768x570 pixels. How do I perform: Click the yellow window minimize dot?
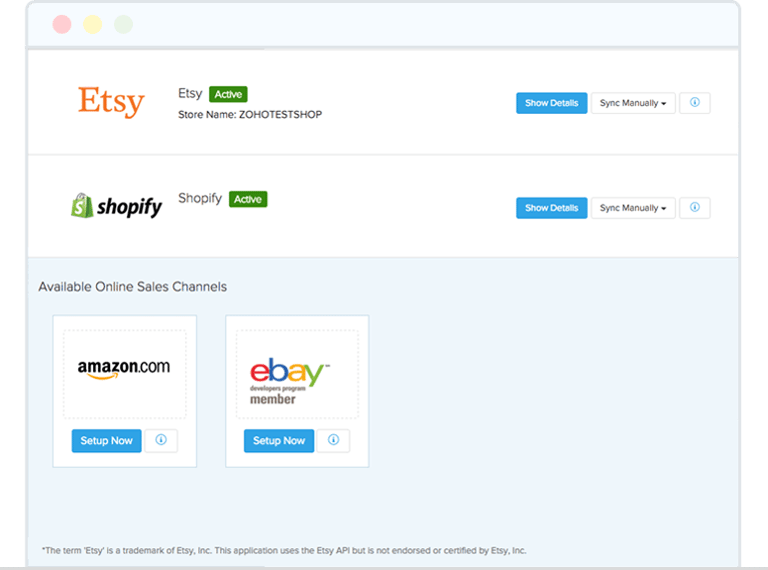coord(93,24)
